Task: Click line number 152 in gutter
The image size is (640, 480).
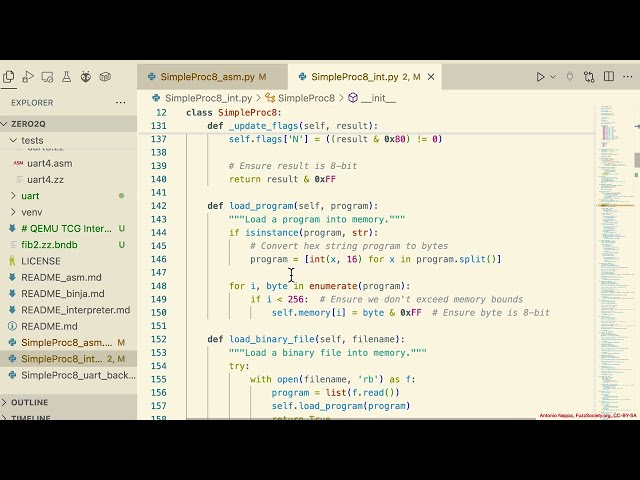Action: 158,339
